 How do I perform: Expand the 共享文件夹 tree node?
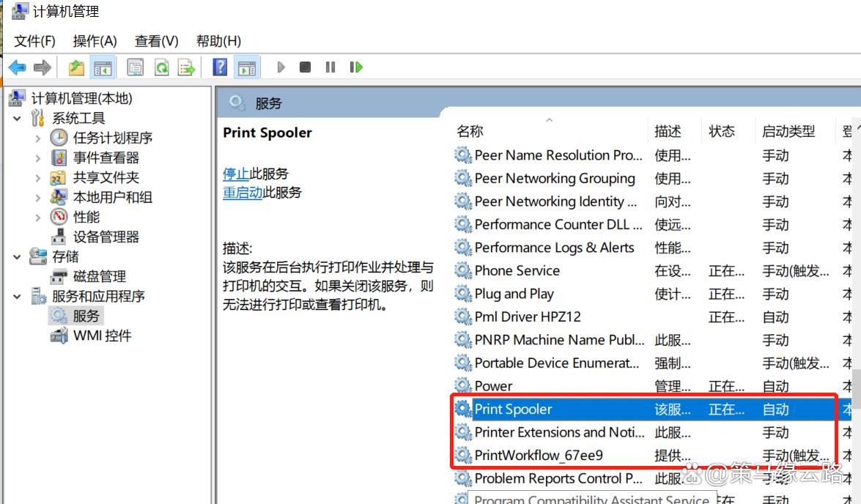[x=38, y=178]
